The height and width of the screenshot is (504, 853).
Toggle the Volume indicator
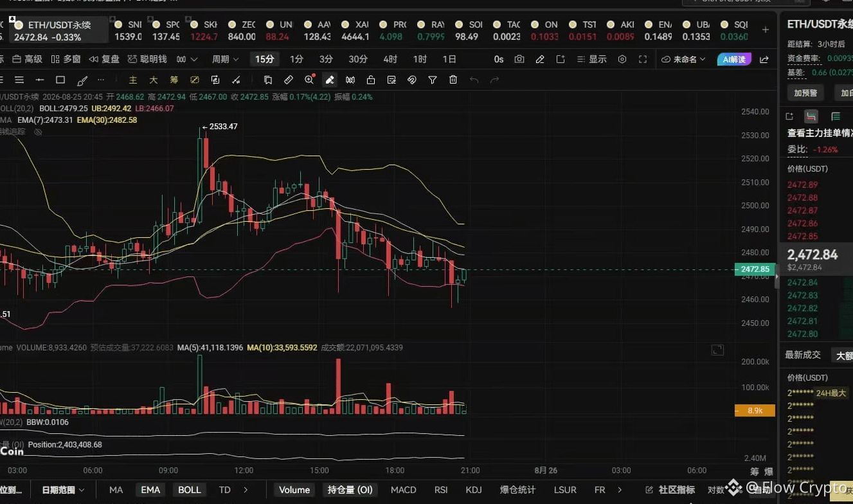294,490
